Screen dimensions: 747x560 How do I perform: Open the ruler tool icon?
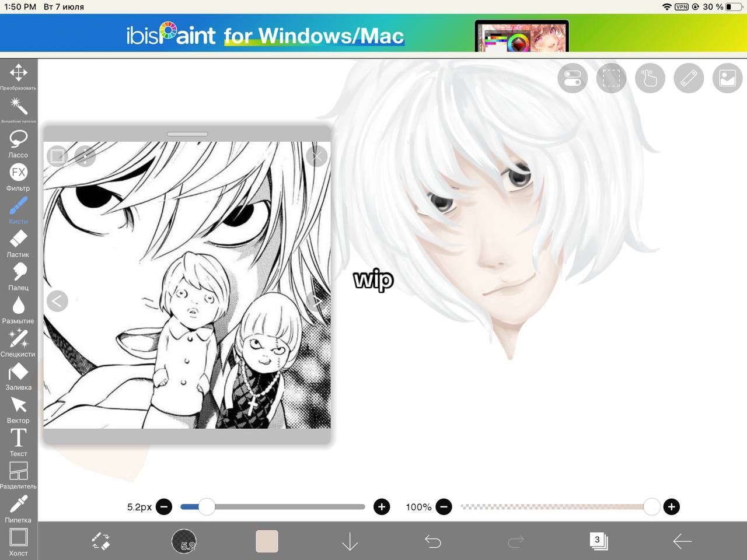[689, 78]
